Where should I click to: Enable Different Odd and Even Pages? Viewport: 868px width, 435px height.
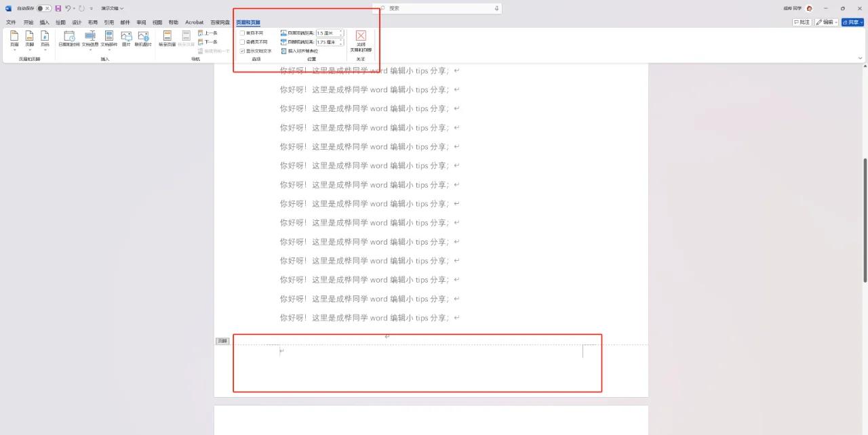click(242, 41)
